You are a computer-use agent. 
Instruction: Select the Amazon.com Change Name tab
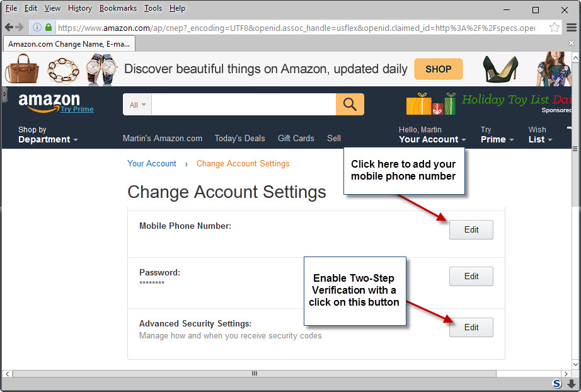[x=69, y=43]
